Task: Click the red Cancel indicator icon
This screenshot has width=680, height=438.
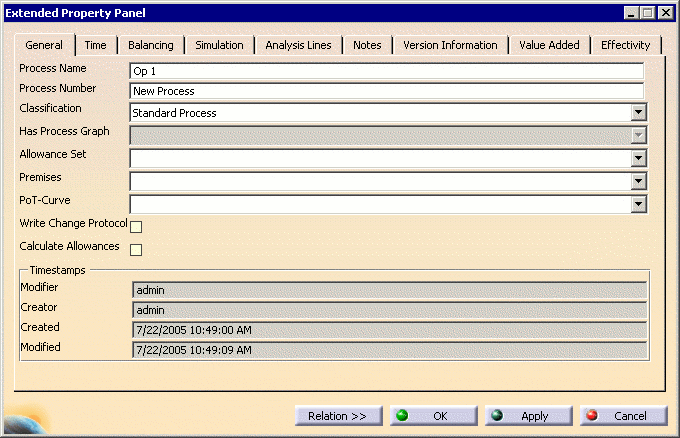Action: coord(592,415)
